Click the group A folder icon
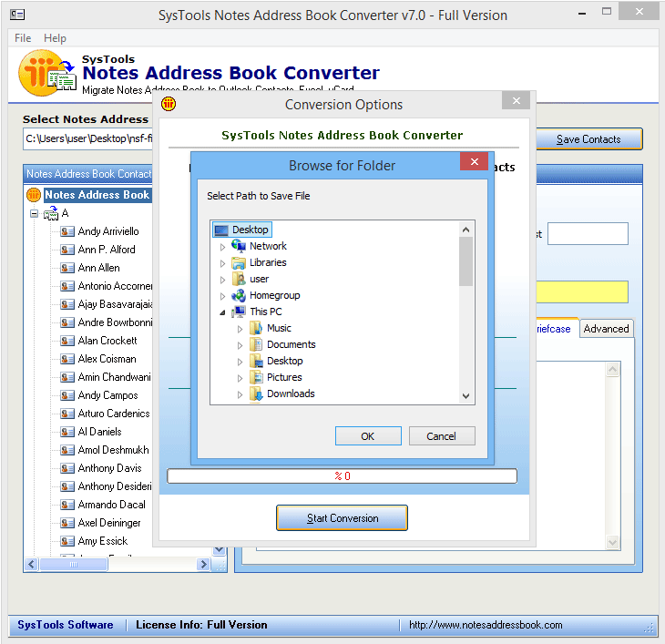Screen dimensions: 665x644 click(x=51, y=213)
